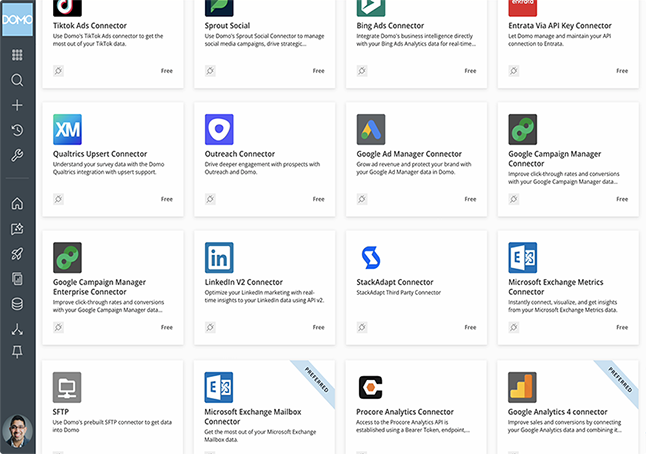Screen dimensions: 646x454
Task: Click Google Campaign Manager Connector logo
Action: coord(522,129)
